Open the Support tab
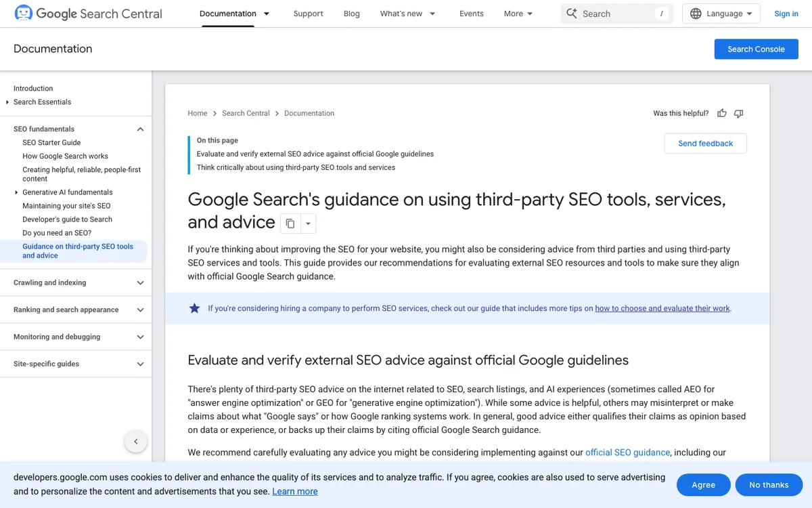 point(308,14)
